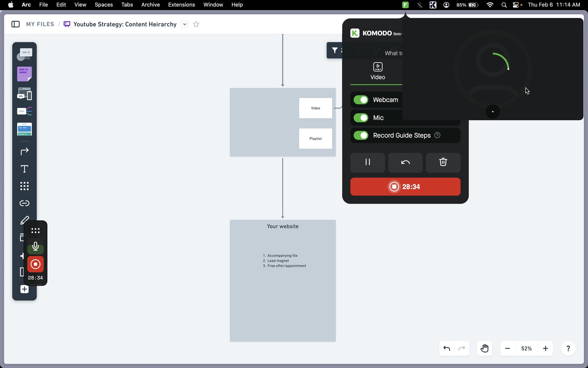Click the plus add button in toolbar
The image size is (588, 368).
coord(24,289)
